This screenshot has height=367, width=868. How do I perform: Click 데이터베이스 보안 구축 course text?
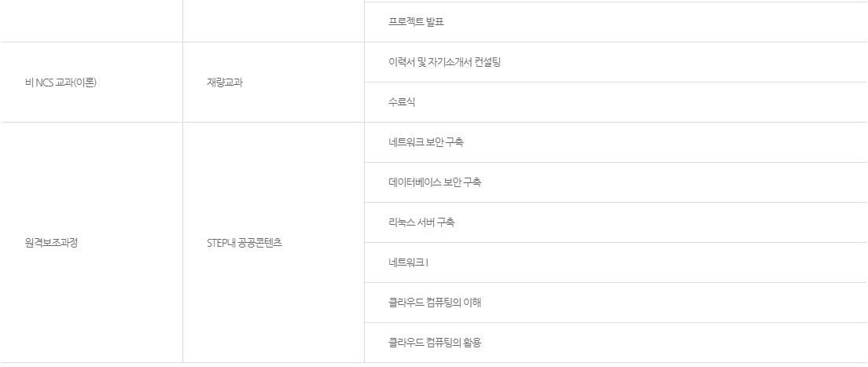pos(435,182)
